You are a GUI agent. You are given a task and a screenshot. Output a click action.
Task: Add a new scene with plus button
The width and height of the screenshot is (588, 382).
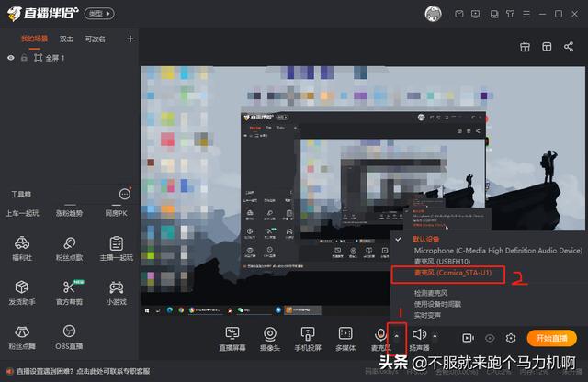coord(130,39)
